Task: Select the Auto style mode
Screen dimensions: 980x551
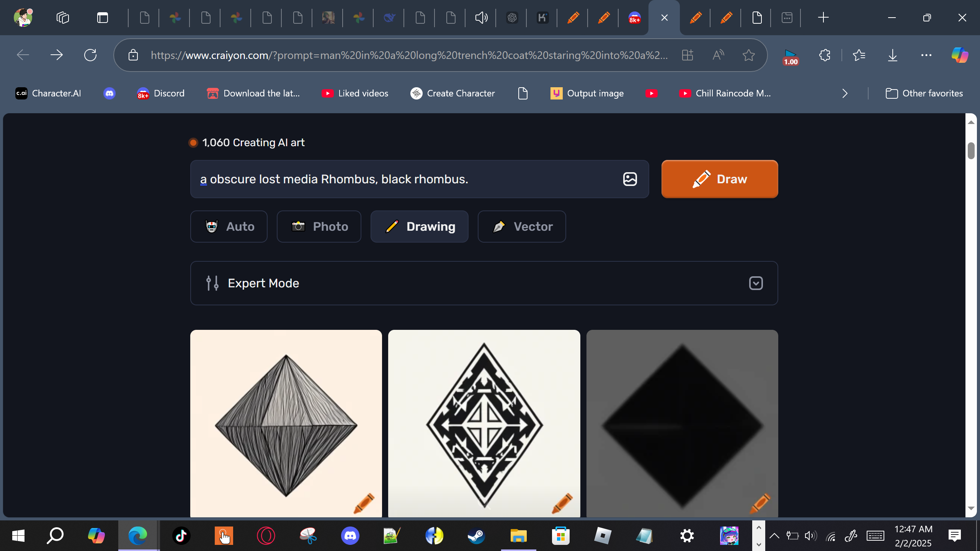Action: point(229,227)
